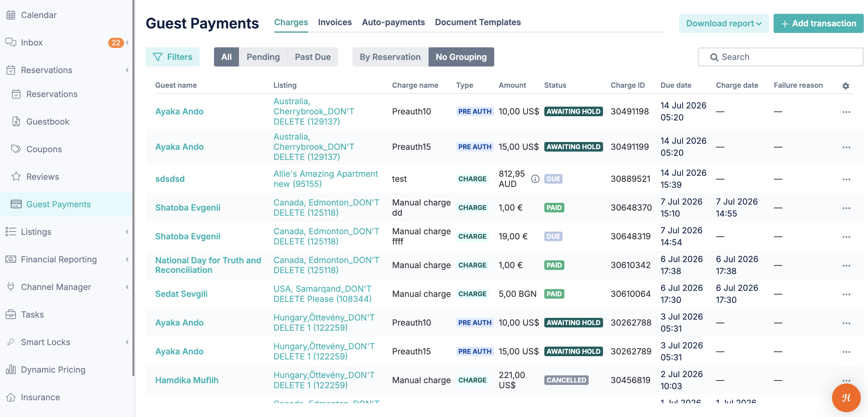The height and width of the screenshot is (417, 868).
Task: Open row actions for charge 30491198
Action: tap(846, 112)
